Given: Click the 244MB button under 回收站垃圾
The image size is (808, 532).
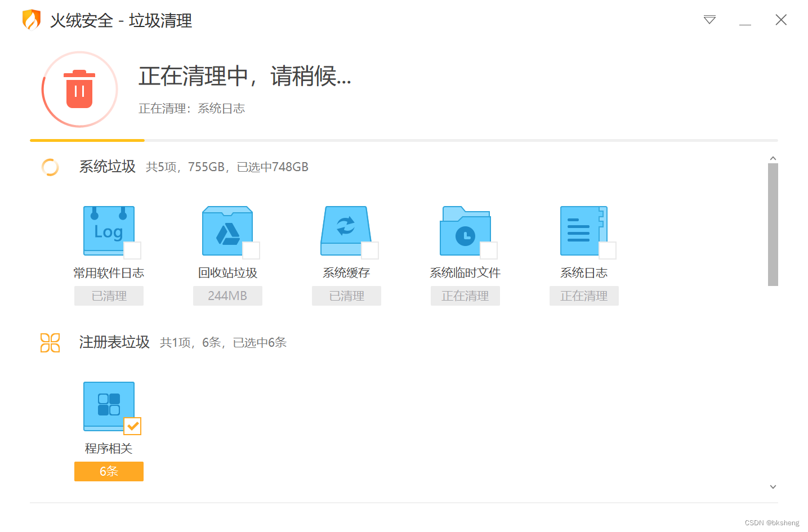Looking at the screenshot, I should tap(227, 296).
